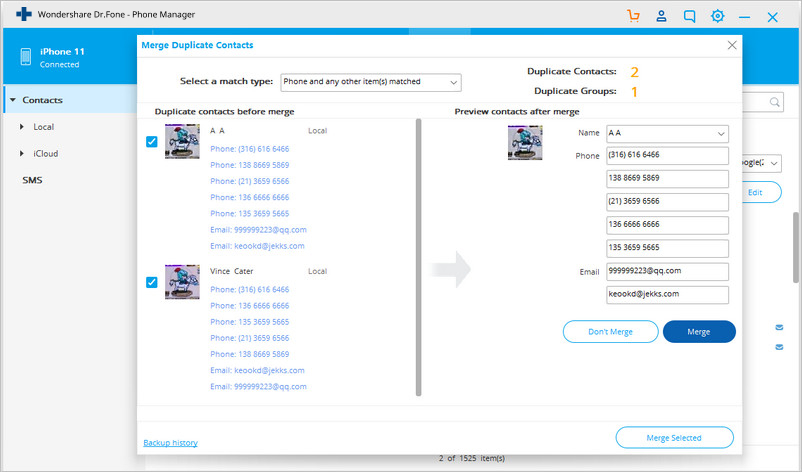Viewport: 802px width, 472px height.
Task: Click the lower mail envelope icon at right edge
Action: pos(779,347)
